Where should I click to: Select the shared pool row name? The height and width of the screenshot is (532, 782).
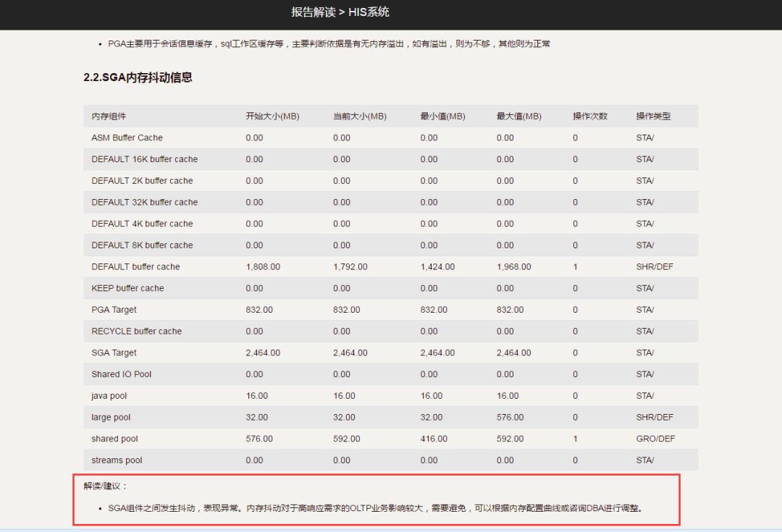point(114,439)
